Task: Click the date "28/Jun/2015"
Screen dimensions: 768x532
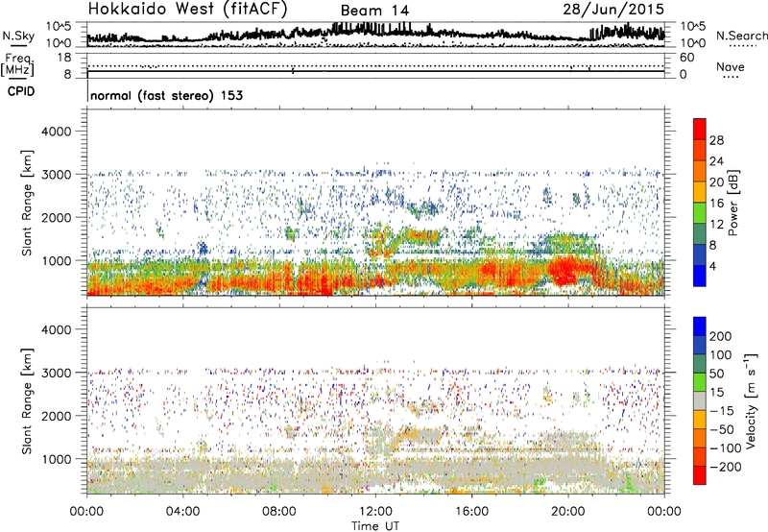Action: point(613,10)
